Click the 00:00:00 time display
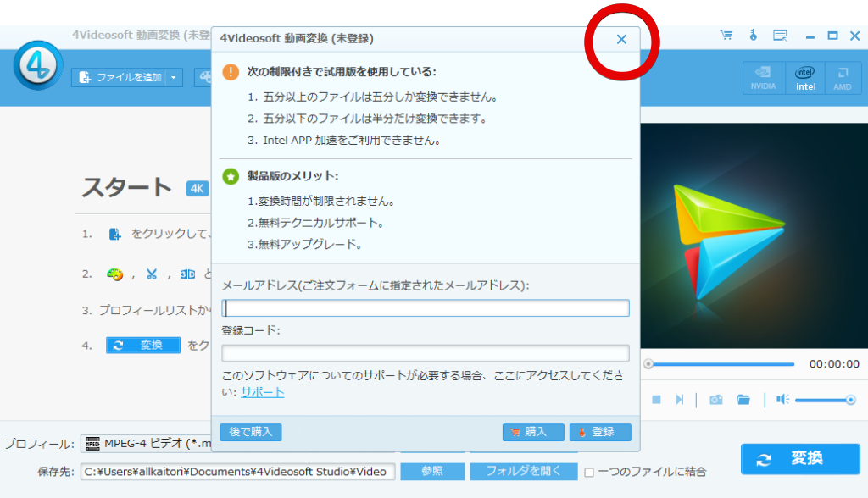The width and height of the screenshot is (868, 498). click(834, 364)
